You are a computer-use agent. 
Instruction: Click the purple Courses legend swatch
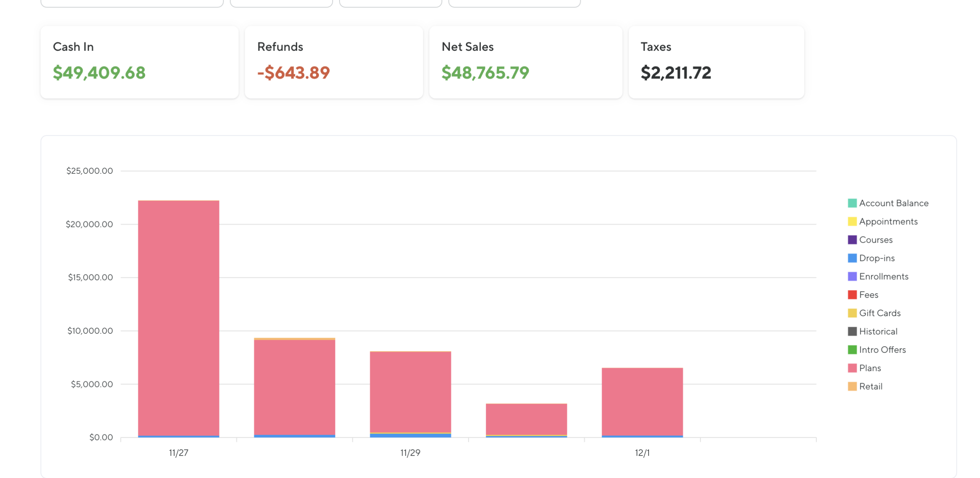coord(852,240)
